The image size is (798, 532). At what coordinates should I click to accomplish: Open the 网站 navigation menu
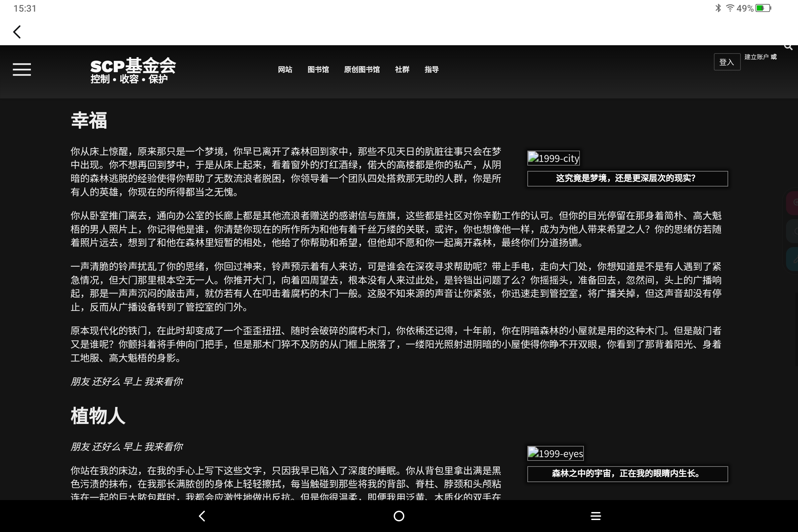[285, 69]
